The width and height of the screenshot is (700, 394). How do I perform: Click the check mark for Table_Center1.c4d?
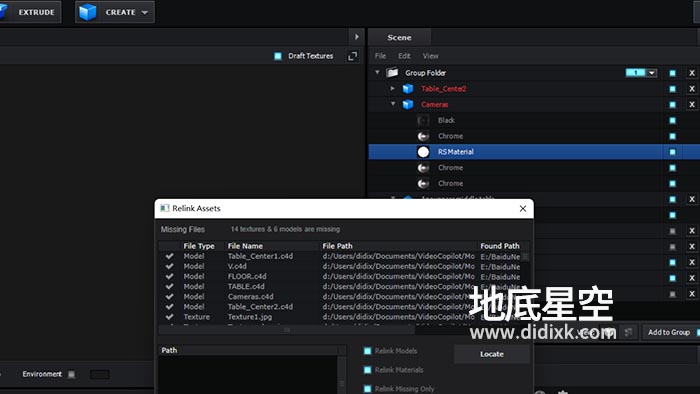169,256
